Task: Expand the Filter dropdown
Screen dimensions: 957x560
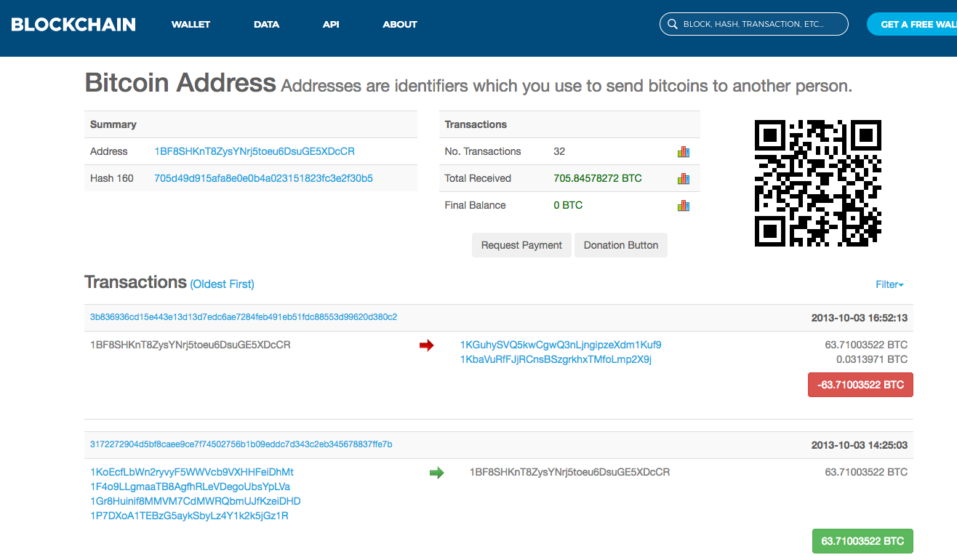Action: coord(890,284)
